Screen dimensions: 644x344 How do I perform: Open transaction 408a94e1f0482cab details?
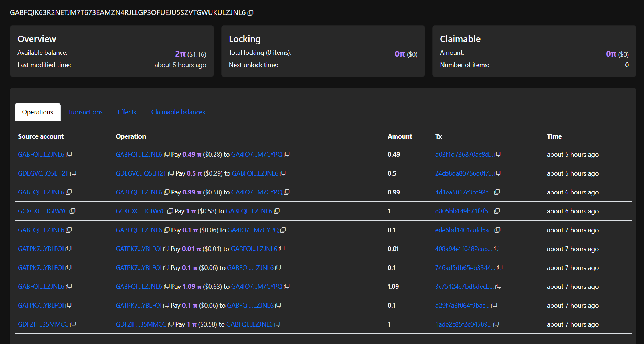tap(463, 249)
